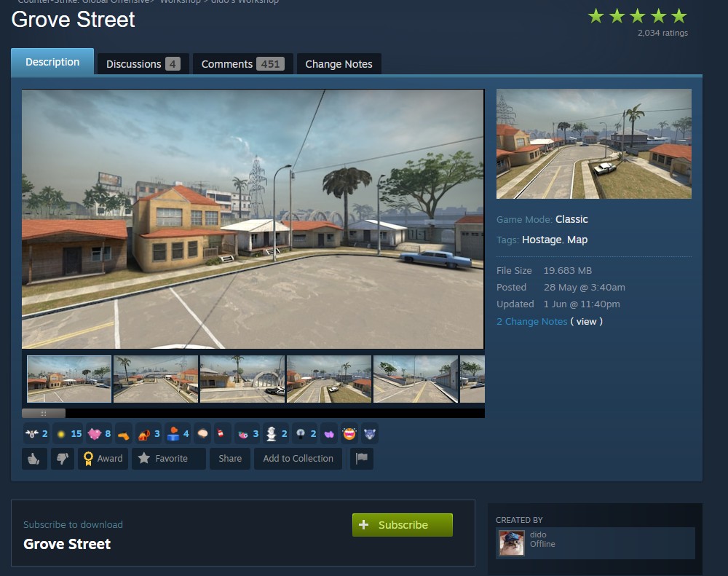The width and height of the screenshot is (728, 576).
Task: Switch to the Comments tab
Action: 241,64
